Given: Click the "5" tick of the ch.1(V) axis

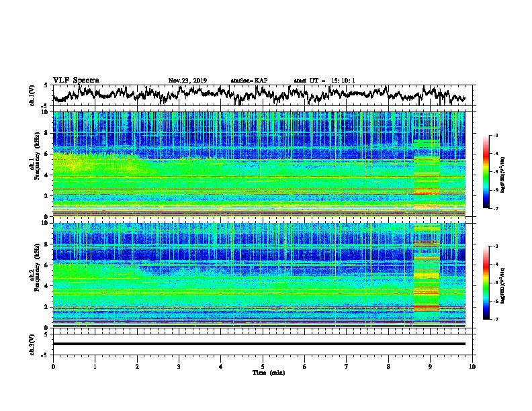Looking at the screenshot, I should 46,85.
